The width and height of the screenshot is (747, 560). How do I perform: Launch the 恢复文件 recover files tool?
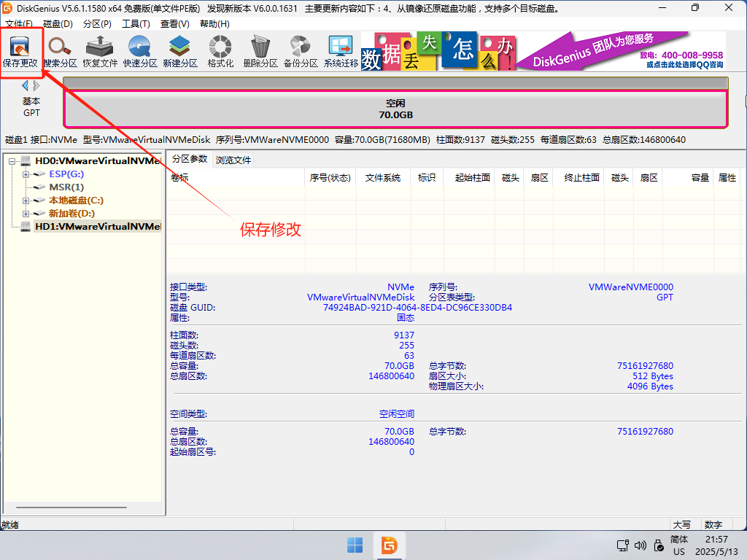[x=100, y=52]
